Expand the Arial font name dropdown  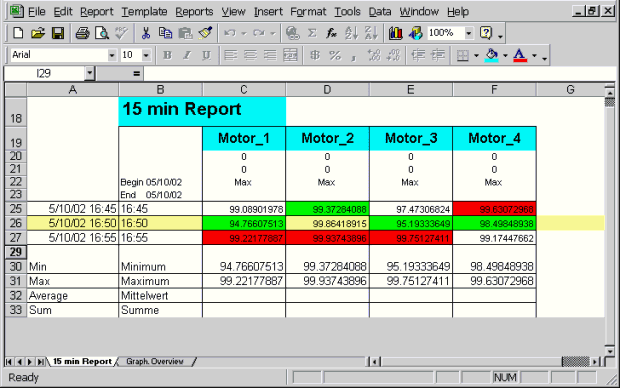tap(112, 55)
